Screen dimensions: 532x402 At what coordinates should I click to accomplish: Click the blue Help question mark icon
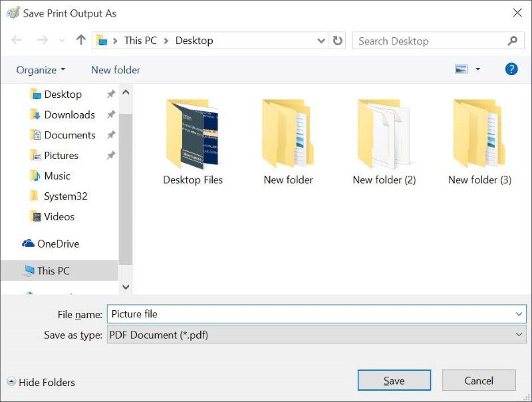(x=511, y=69)
